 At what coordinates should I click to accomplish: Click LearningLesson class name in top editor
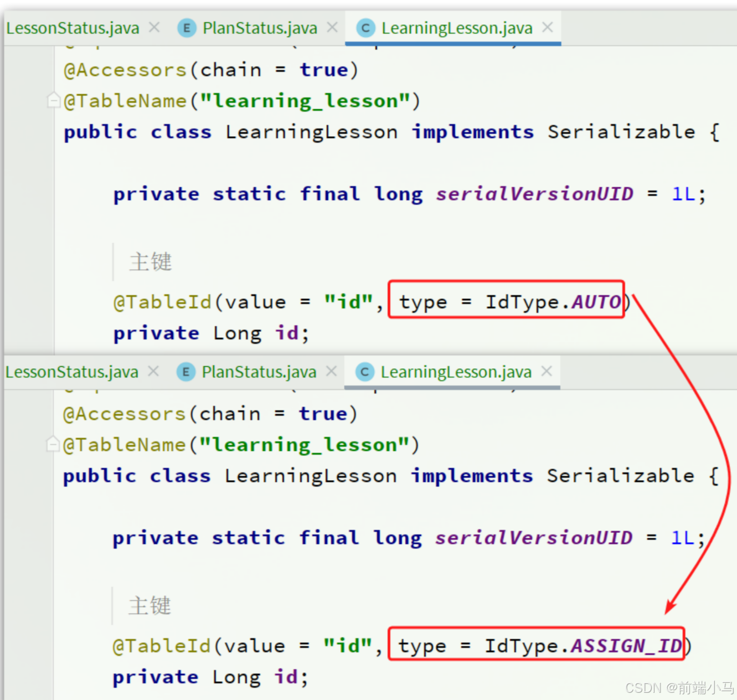coord(312,132)
